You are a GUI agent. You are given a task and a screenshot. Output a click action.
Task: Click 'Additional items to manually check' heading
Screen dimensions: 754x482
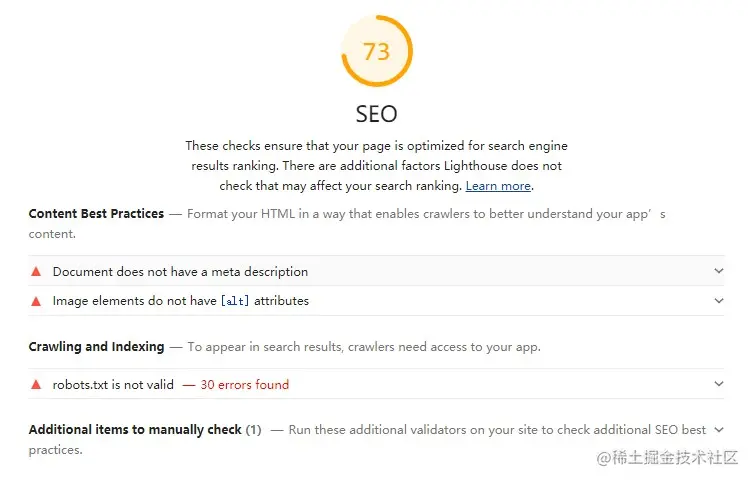coord(135,430)
